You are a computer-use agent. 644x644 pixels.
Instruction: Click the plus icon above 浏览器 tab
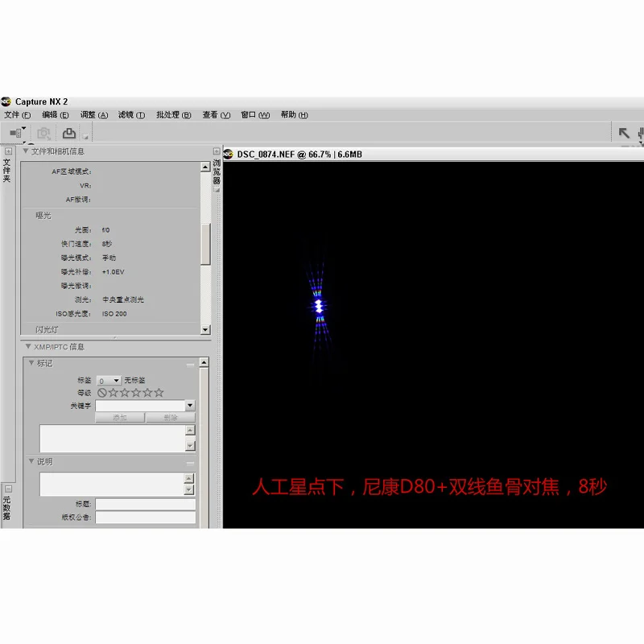217,151
